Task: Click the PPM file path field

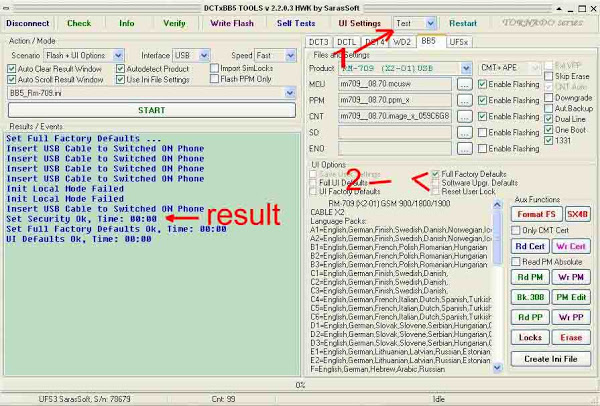Action: coord(395,100)
